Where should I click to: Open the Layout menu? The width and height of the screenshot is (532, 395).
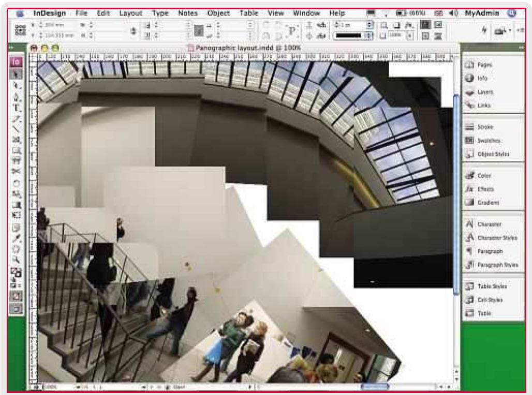[x=130, y=13]
